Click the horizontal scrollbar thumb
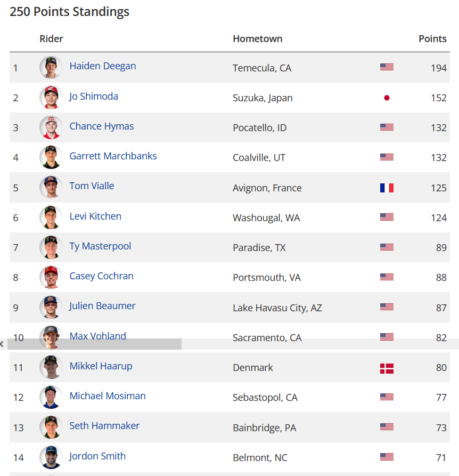The height and width of the screenshot is (476, 459). 94,344
